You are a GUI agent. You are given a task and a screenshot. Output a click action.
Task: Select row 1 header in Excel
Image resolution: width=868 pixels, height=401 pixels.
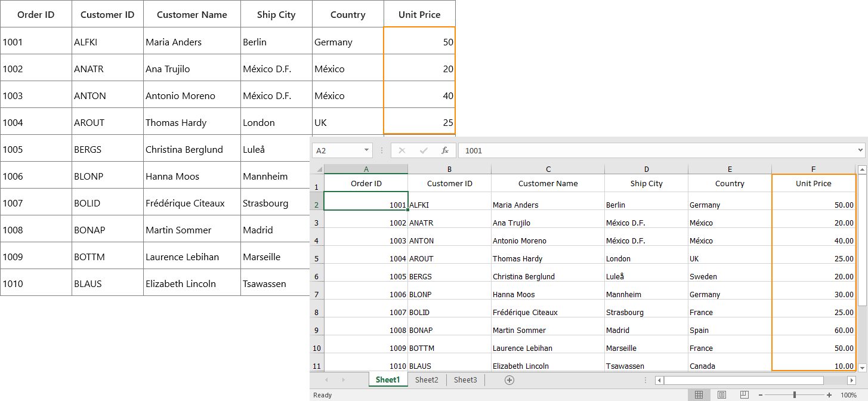317,183
